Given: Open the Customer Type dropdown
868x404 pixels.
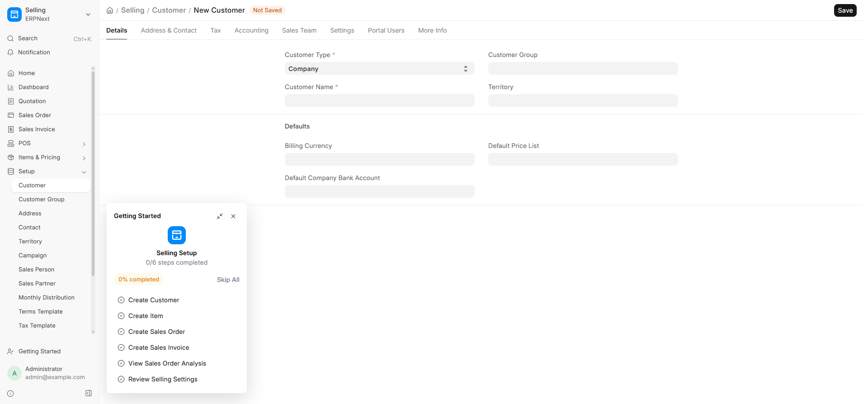Looking at the screenshot, I should tap(380, 68).
